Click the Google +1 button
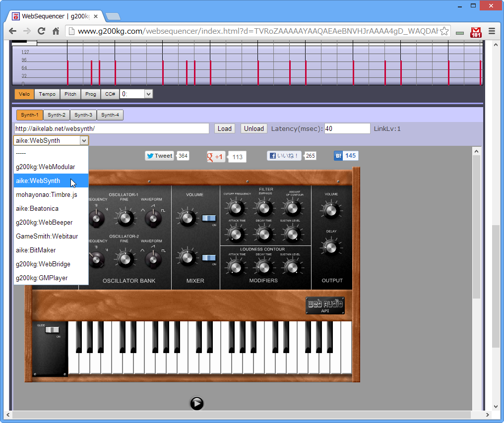This screenshot has height=423, width=504. click(x=216, y=157)
